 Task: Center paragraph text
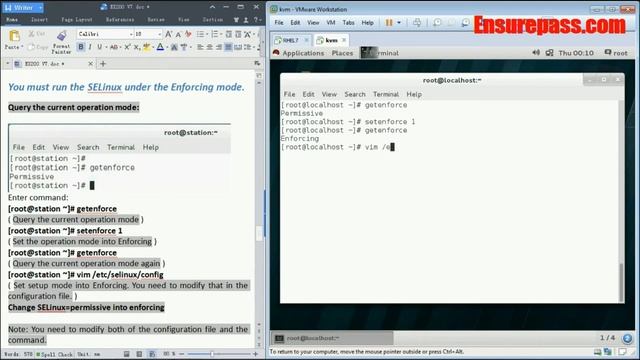click(209, 47)
